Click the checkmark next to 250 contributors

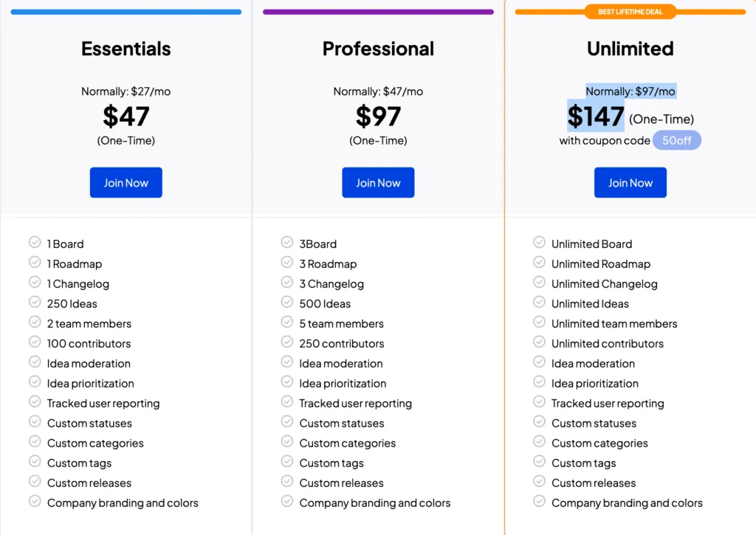point(287,343)
